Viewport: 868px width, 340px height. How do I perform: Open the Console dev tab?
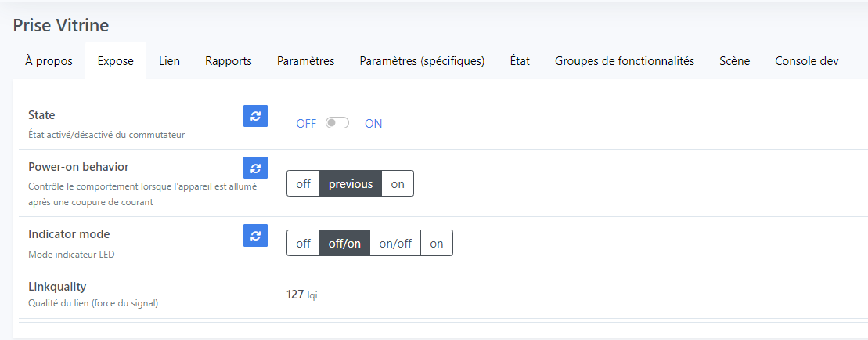[806, 61]
